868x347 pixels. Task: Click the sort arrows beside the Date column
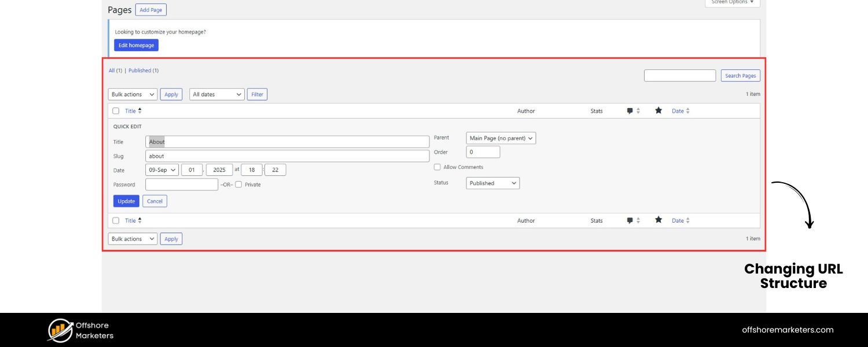689,110
